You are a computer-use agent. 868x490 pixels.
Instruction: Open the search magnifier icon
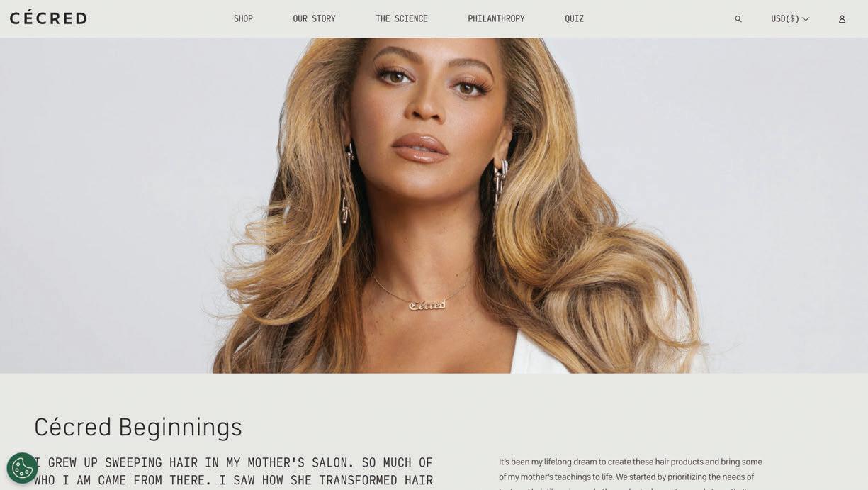point(738,19)
